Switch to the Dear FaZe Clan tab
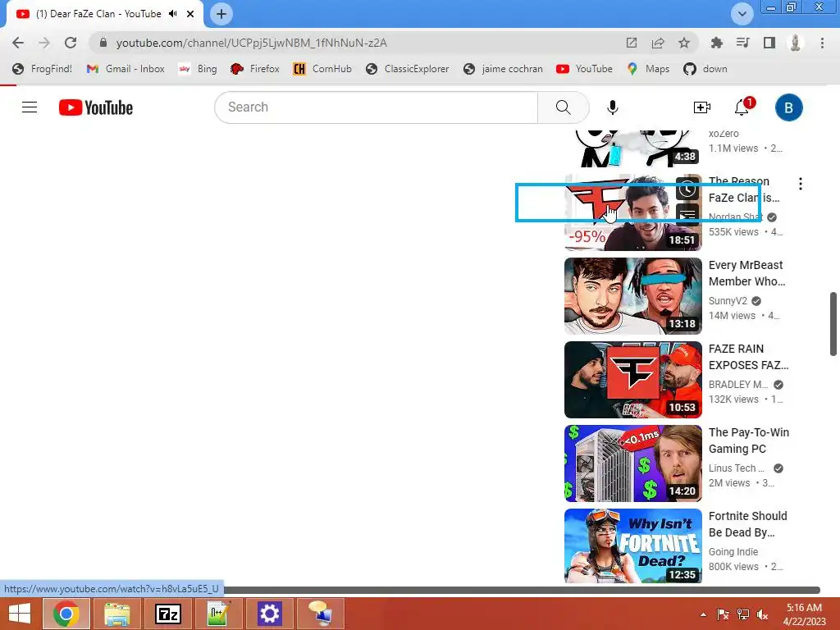Screen dimensions: 840x630 99,14
